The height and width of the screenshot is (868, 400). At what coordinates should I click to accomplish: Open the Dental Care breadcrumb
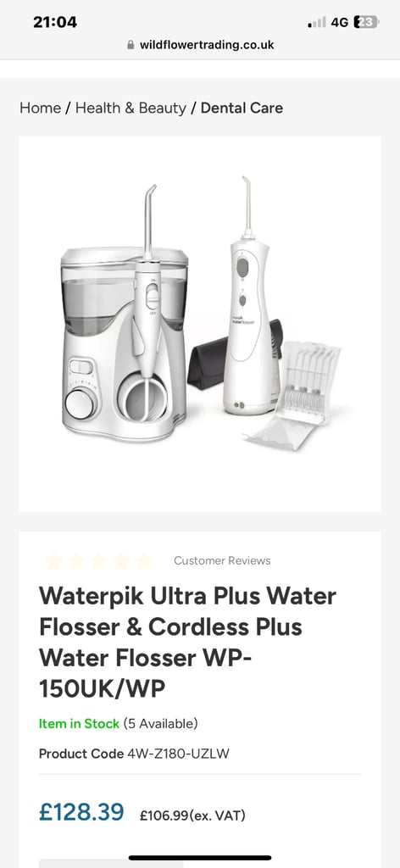242,108
